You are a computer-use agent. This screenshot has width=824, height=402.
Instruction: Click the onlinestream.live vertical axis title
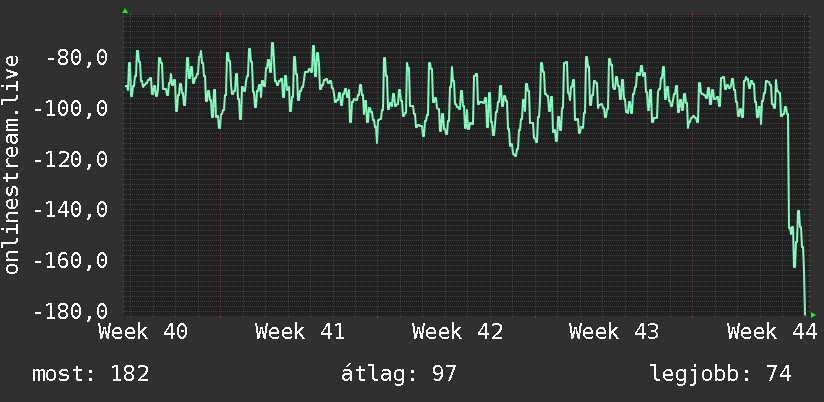click(x=11, y=164)
